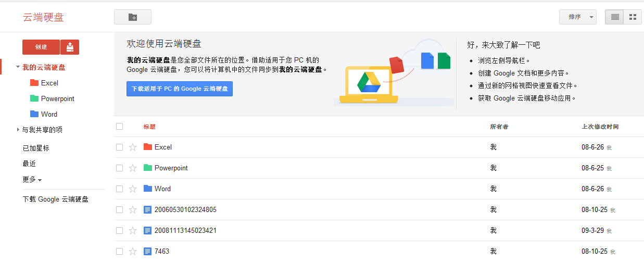Click the document icon of 7463
The height and width of the screenshot is (261, 644).
click(x=147, y=251)
